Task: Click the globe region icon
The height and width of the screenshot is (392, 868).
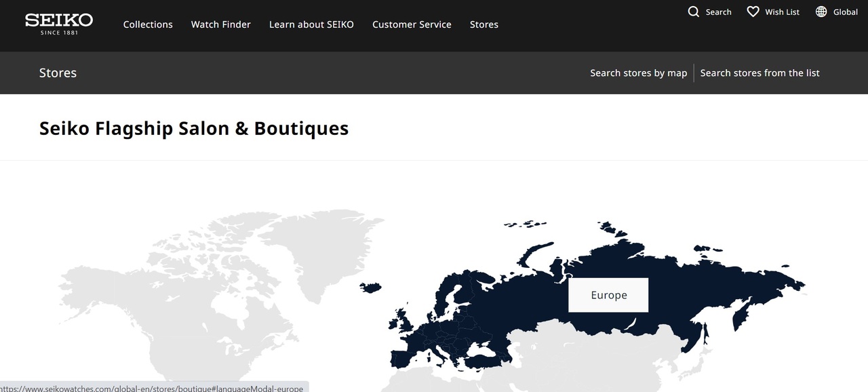Action: [x=821, y=12]
